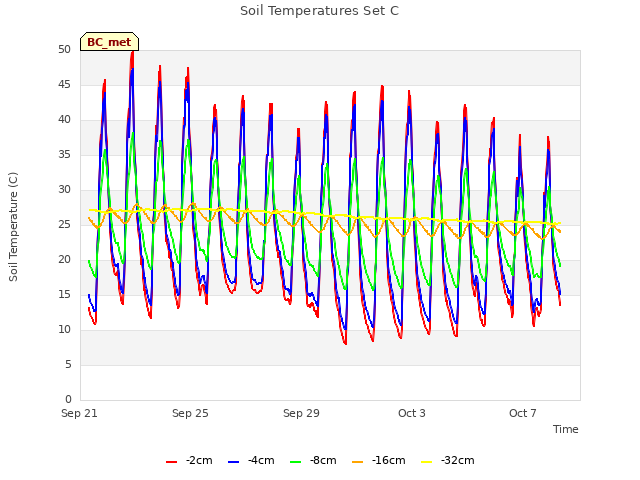
Task: Select the -32cm legend label
Action: click(458, 460)
